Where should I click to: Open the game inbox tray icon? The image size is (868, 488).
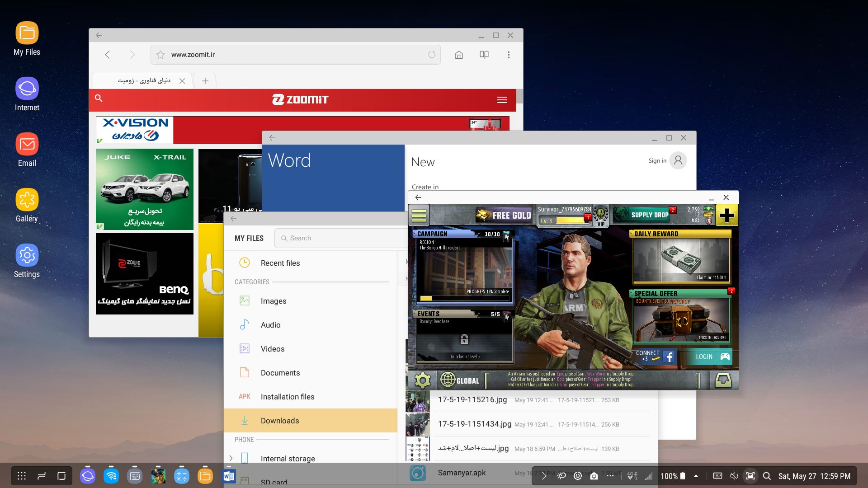723,380
